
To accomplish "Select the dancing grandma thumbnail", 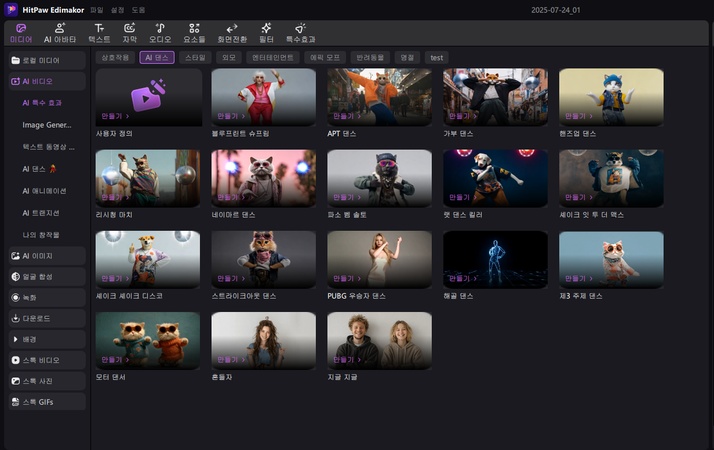I will 264,97.
